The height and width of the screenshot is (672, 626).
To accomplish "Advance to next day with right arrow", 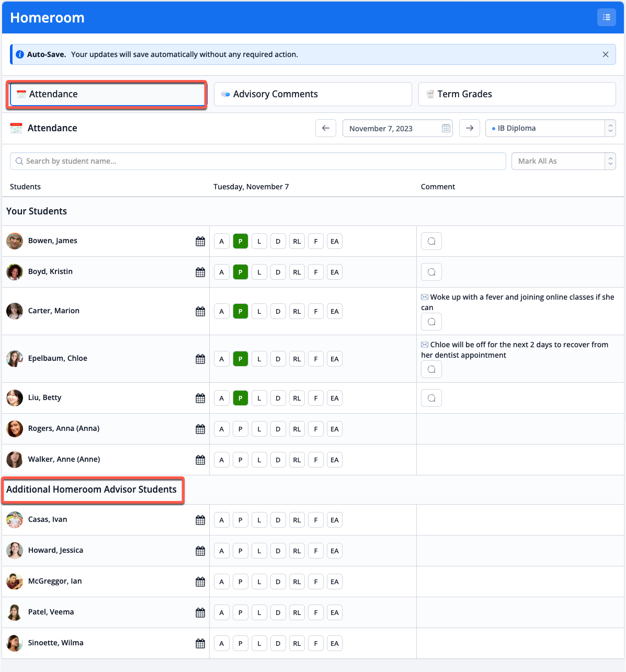I will [x=470, y=128].
